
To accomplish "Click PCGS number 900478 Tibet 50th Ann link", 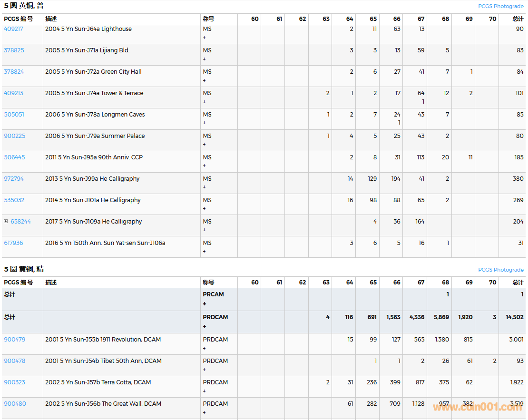I will 14,361.
